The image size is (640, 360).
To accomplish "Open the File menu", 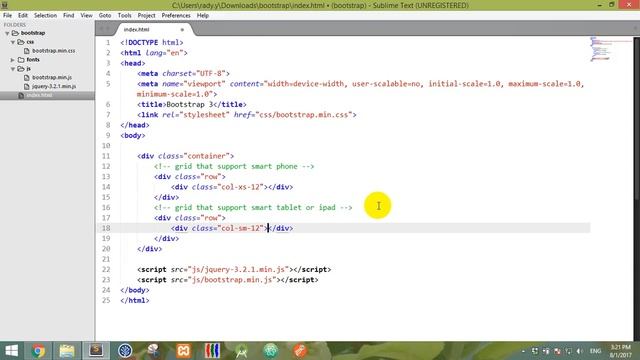I will click(7, 16).
